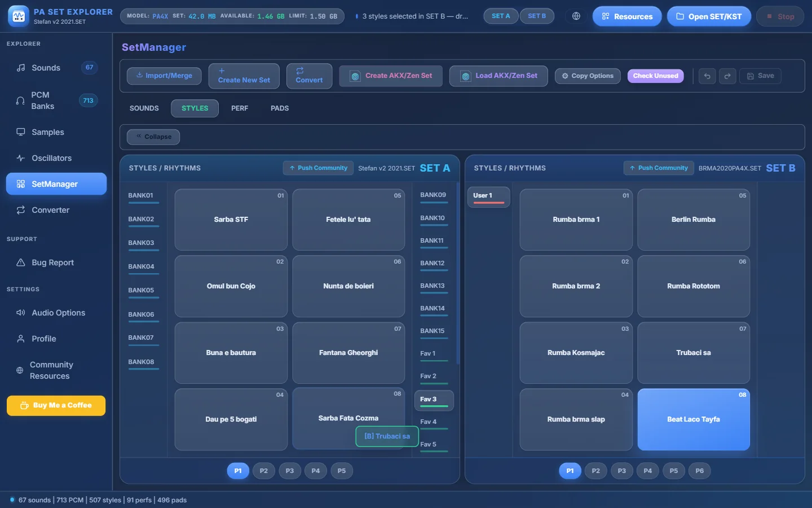
Task: Collapse the set panel
Action: click(x=153, y=137)
